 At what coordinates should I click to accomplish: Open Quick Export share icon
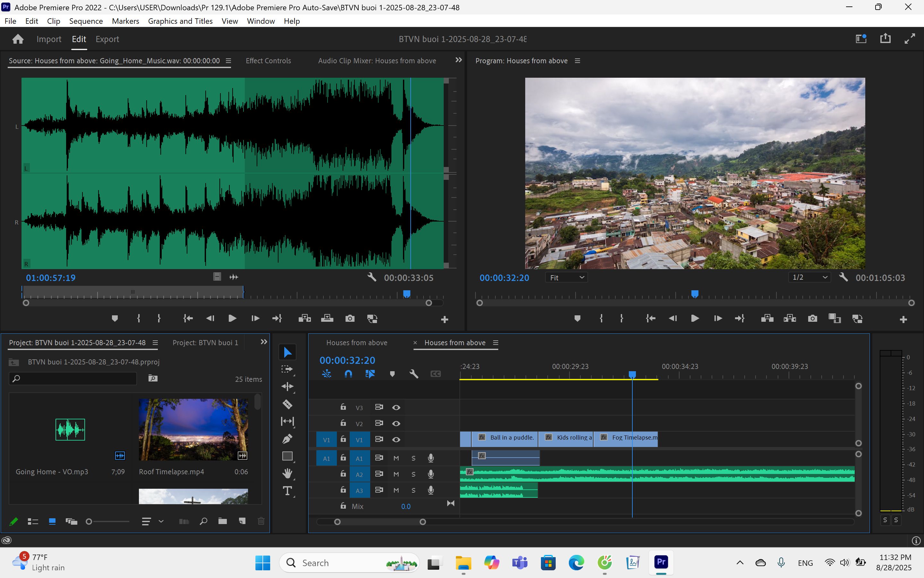[885, 39]
